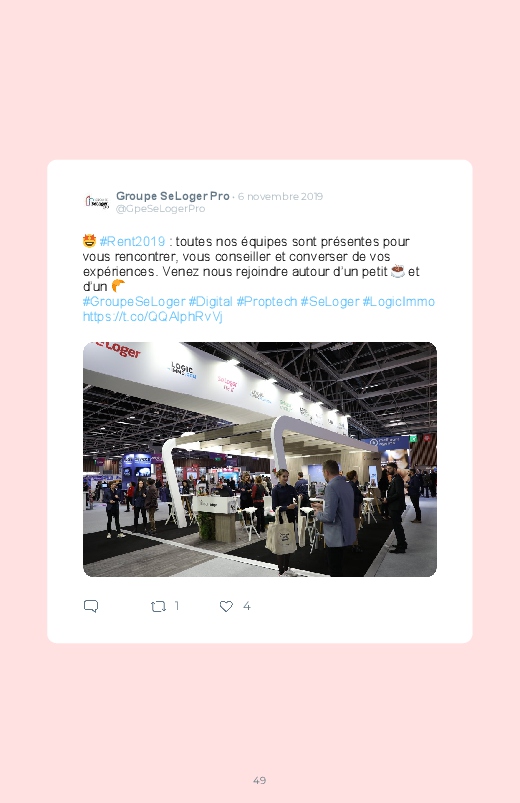The height and width of the screenshot is (803, 520).
Task: Click the retweet arrows icon
Action: pyautogui.click(x=158, y=607)
